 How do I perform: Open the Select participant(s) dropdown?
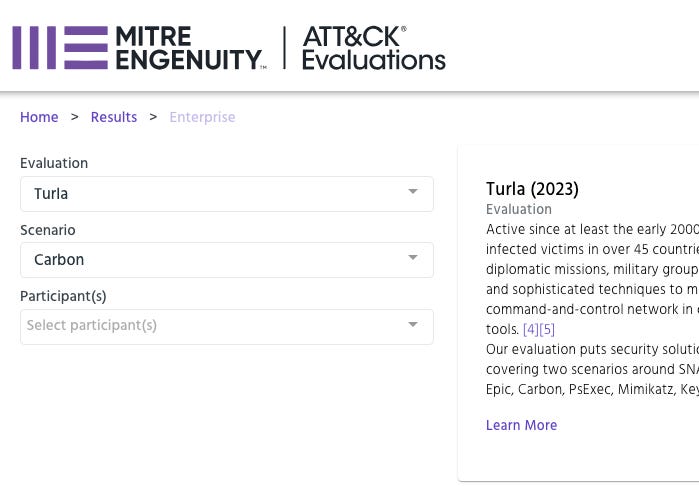click(x=226, y=326)
